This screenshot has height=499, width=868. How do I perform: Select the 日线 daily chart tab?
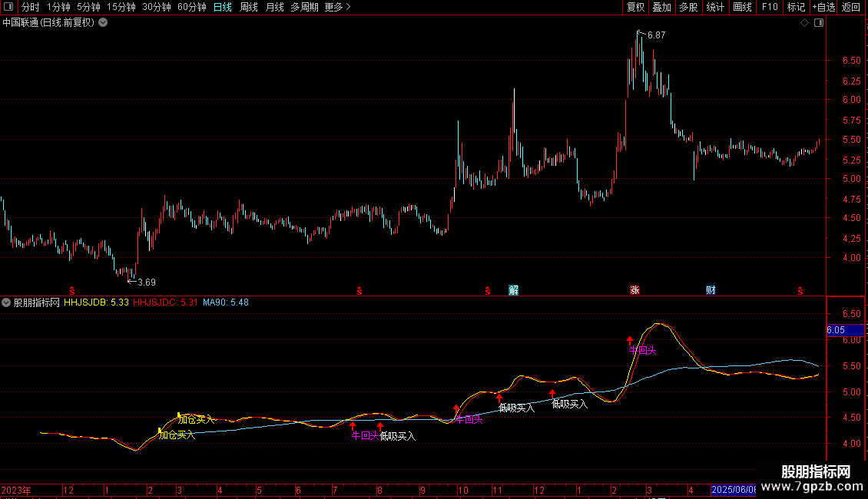(x=223, y=7)
